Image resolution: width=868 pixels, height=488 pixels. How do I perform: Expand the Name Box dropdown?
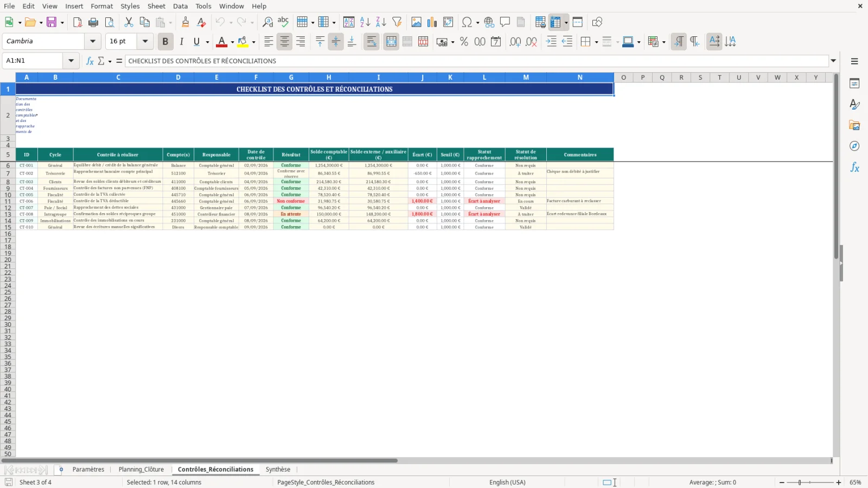click(71, 61)
